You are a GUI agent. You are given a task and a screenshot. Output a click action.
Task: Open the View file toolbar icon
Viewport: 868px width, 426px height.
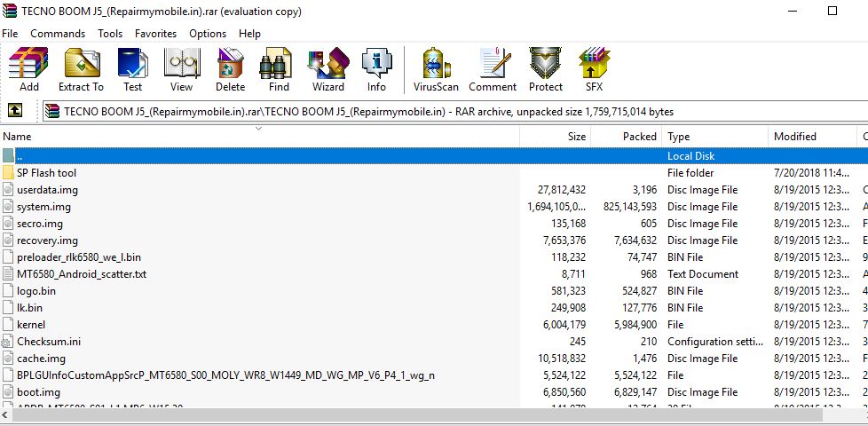click(182, 70)
